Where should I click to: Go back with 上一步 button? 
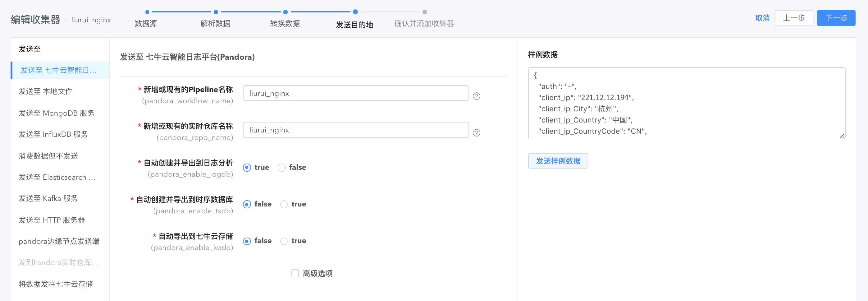pos(793,18)
